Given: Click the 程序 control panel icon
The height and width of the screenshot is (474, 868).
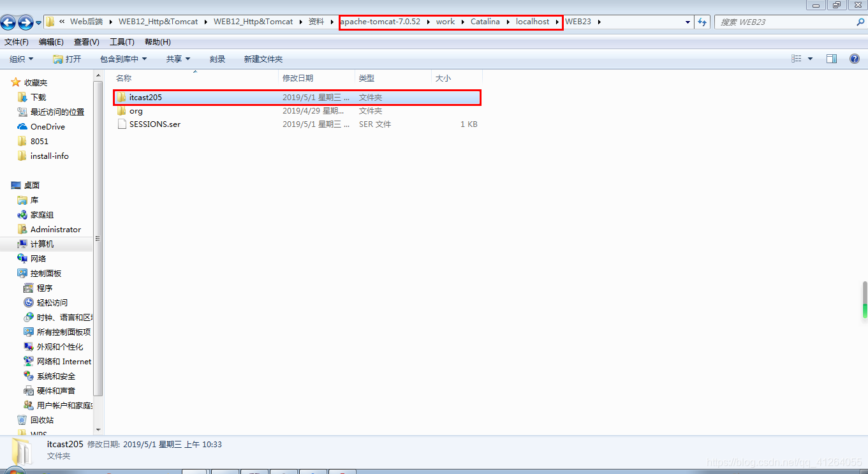Looking at the screenshot, I should point(29,288).
